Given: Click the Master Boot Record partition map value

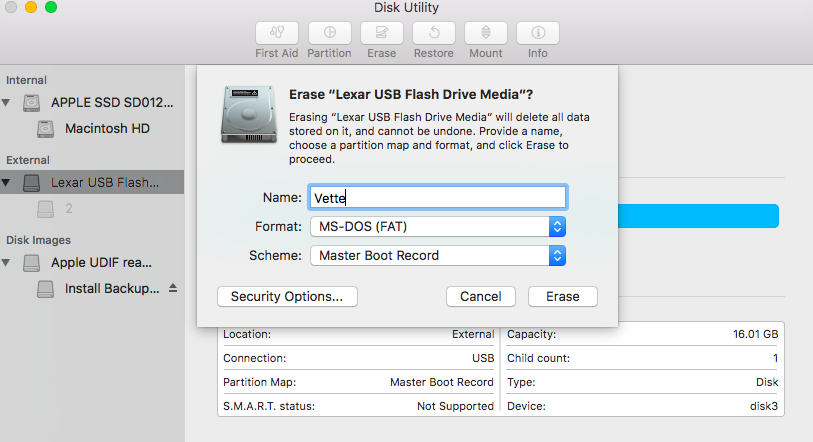Looking at the screenshot, I should click(442, 382).
